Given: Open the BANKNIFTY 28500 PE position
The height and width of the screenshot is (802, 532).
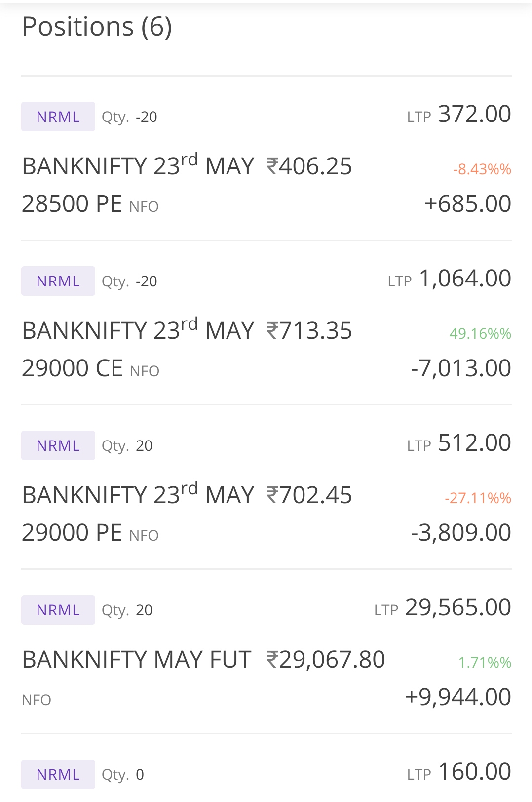Looking at the screenshot, I should click(x=266, y=158).
